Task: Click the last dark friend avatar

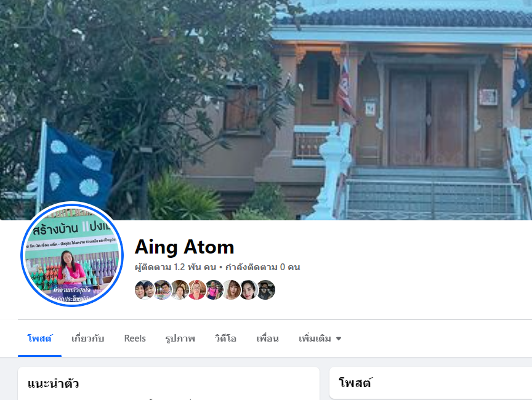Action: point(266,290)
